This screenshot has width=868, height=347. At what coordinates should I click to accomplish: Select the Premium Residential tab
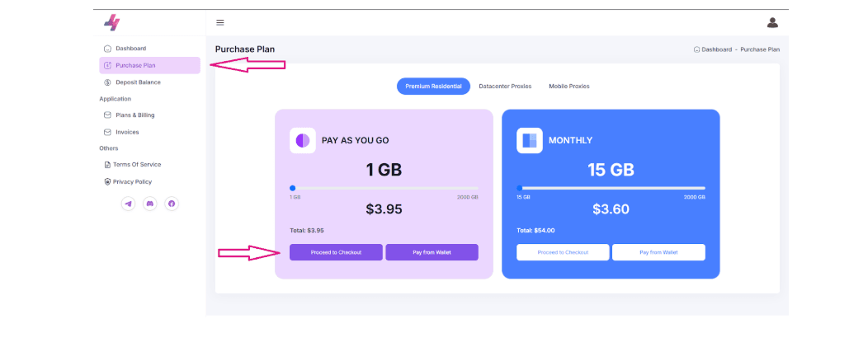[x=433, y=87]
